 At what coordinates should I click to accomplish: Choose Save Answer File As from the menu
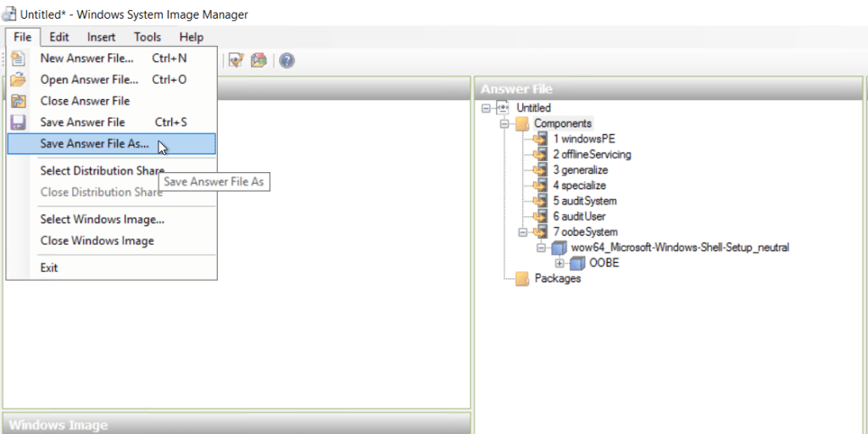pos(94,143)
